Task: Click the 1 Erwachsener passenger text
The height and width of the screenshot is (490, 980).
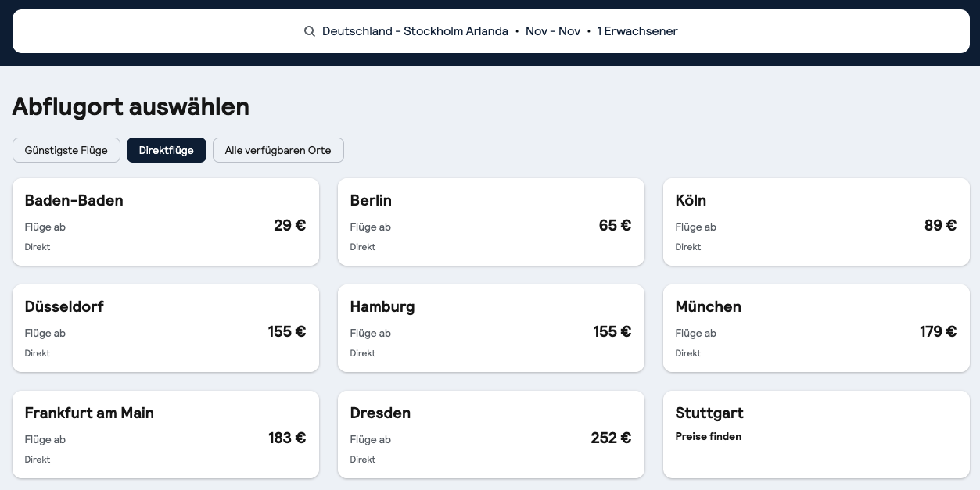Action: click(x=637, y=32)
